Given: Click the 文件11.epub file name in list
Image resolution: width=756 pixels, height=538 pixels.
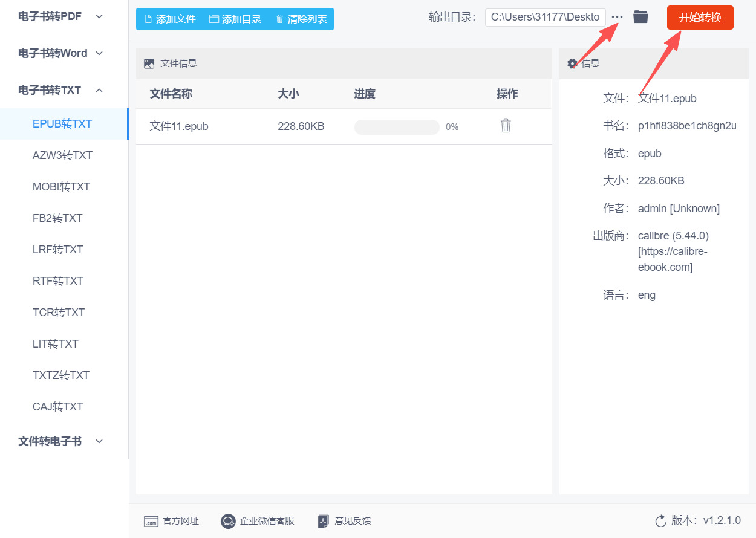Looking at the screenshot, I should point(179,126).
